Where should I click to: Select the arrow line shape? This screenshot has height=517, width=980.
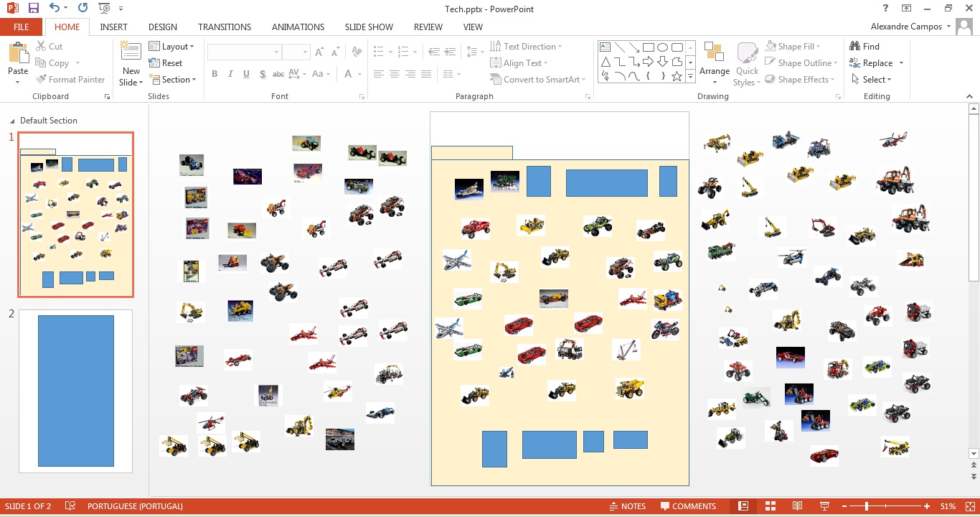click(x=633, y=47)
